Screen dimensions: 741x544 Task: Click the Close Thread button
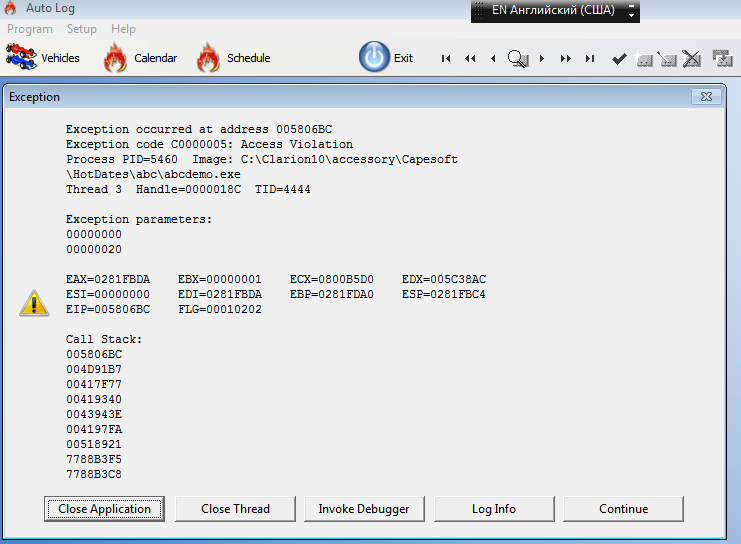click(235, 509)
